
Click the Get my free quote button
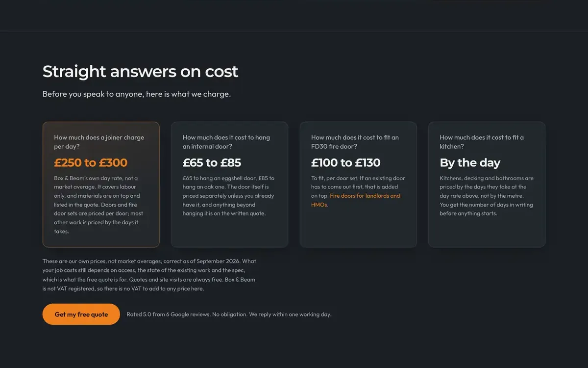click(x=81, y=314)
